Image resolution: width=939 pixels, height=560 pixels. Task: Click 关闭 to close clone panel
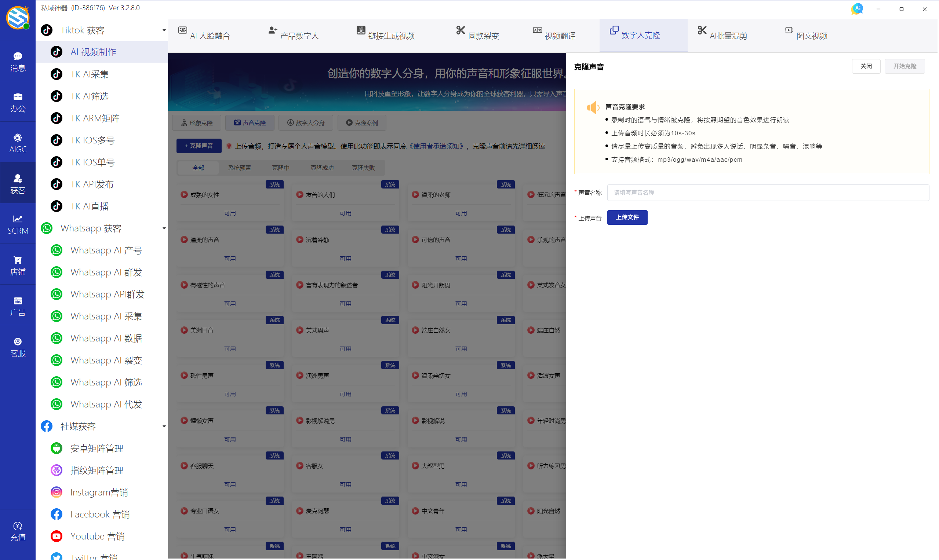865,66
